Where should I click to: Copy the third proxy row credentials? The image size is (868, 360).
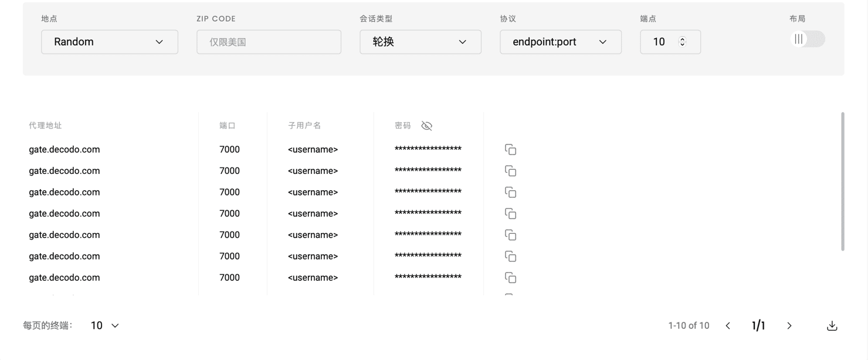[510, 193]
